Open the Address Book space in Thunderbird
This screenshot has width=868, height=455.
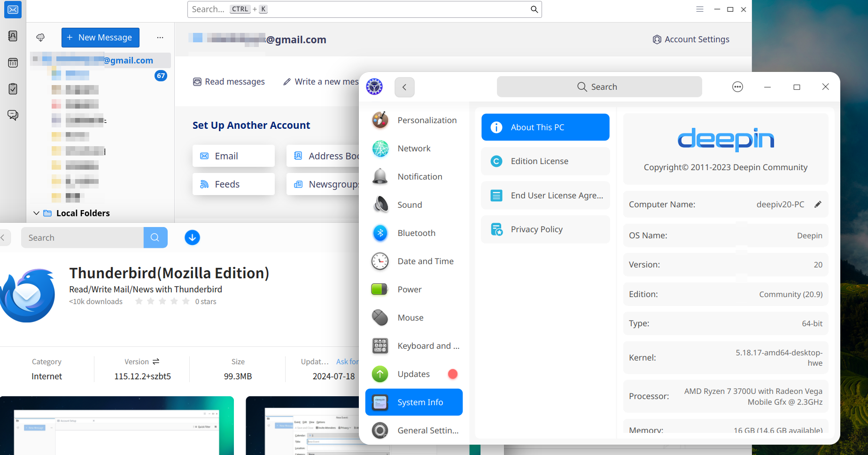coord(13,36)
